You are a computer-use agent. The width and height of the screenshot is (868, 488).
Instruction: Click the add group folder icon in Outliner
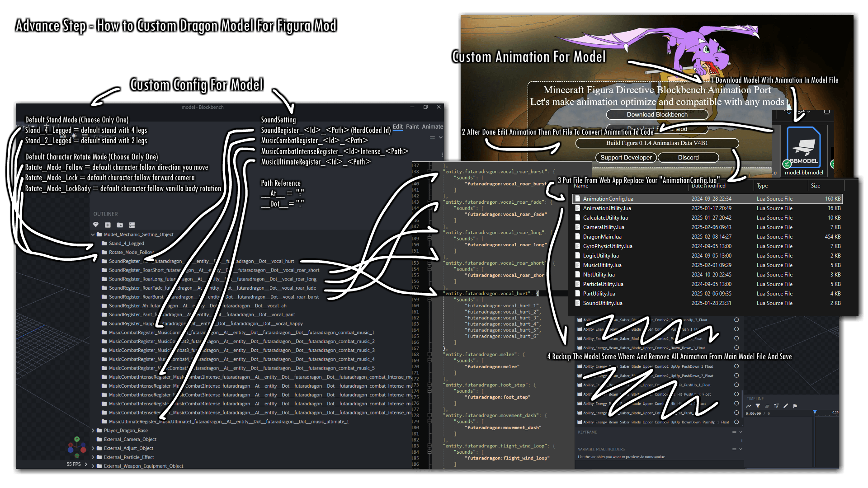click(x=120, y=225)
